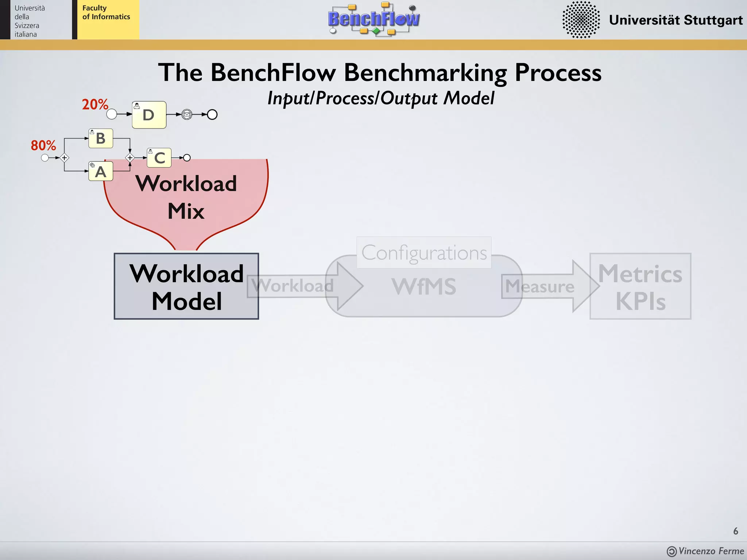Click the start event circle below 80%
Viewport: 747px width, 560px height.
coord(45,158)
